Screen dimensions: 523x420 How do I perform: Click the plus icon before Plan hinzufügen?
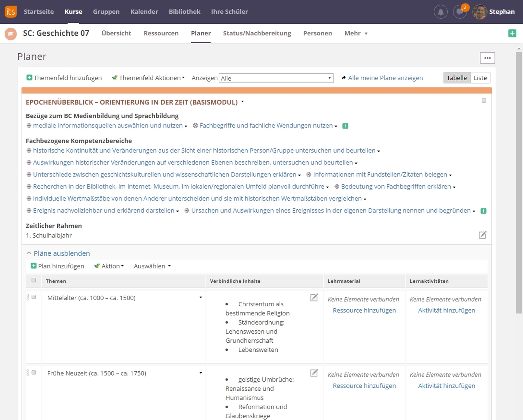34,266
